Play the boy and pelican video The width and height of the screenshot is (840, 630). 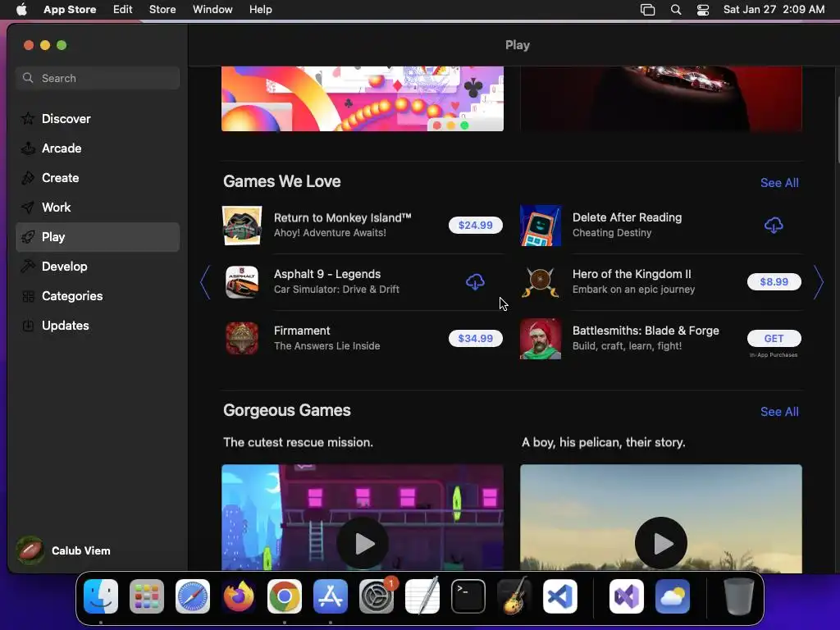pos(661,543)
